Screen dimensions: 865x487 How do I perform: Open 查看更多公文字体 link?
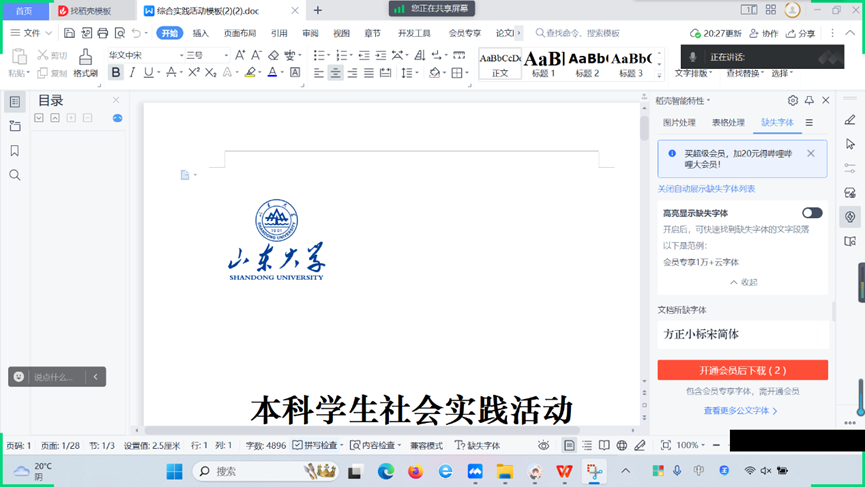pos(740,410)
